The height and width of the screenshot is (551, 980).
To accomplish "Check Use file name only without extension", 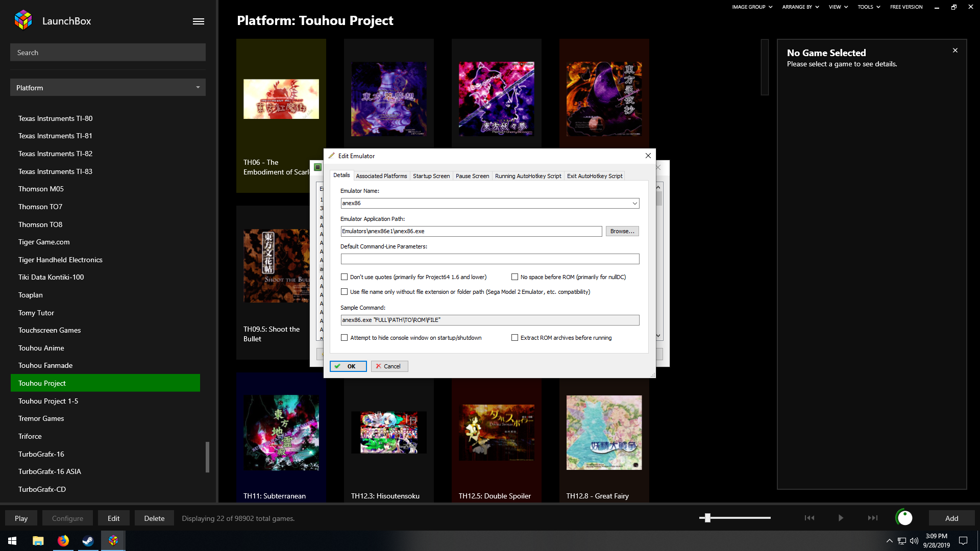I will point(345,292).
